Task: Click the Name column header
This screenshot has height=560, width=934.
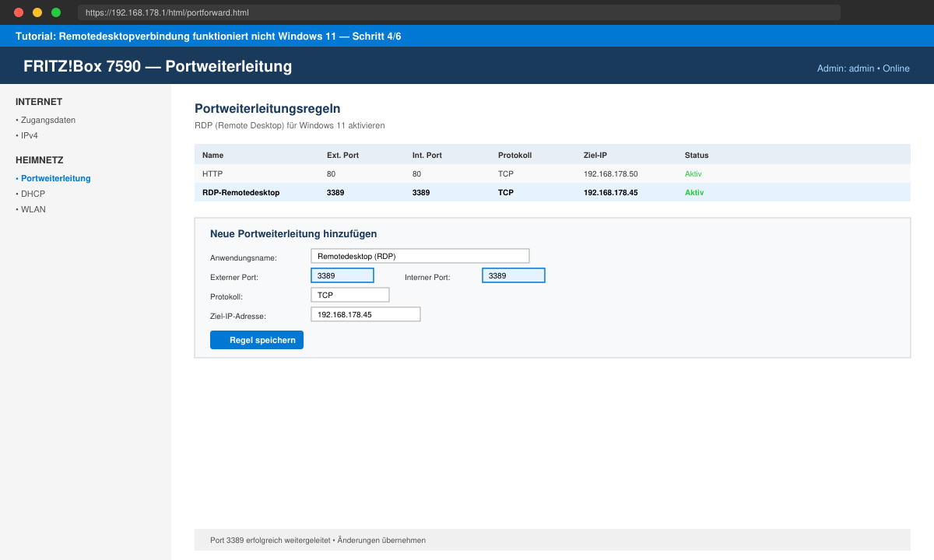Action: coord(212,155)
